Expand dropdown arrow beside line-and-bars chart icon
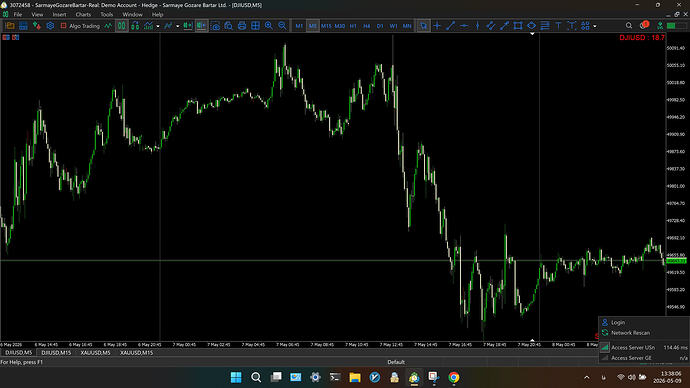The height and width of the screenshot is (388, 690). pyautogui.click(x=158, y=26)
